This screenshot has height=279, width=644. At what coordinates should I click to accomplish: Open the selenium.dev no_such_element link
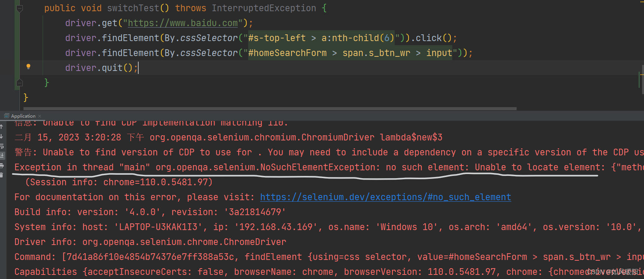coord(385,197)
